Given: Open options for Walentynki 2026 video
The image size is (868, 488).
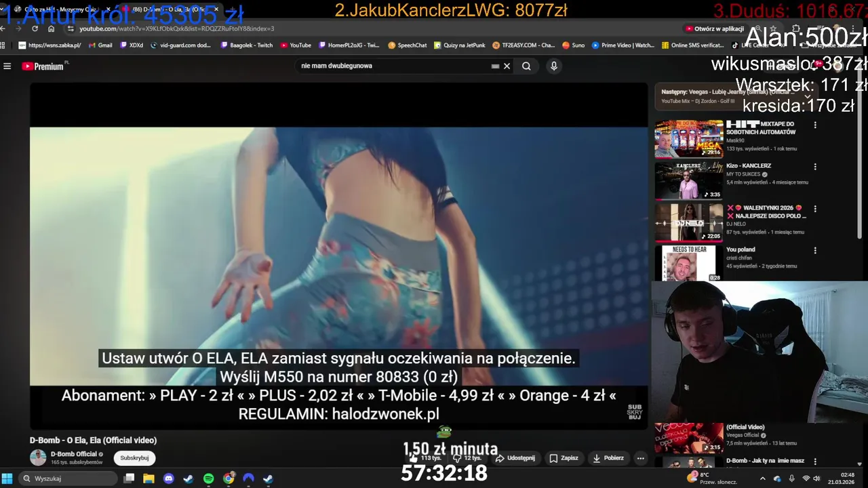Looking at the screenshot, I should pyautogui.click(x=815, y=209).
